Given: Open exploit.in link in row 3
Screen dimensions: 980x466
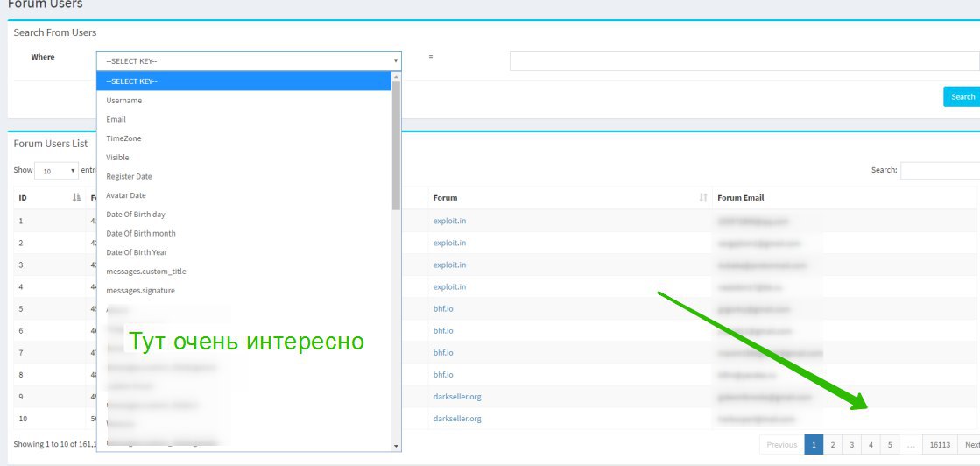Looking at the screenshot, I should click(449, 265).
